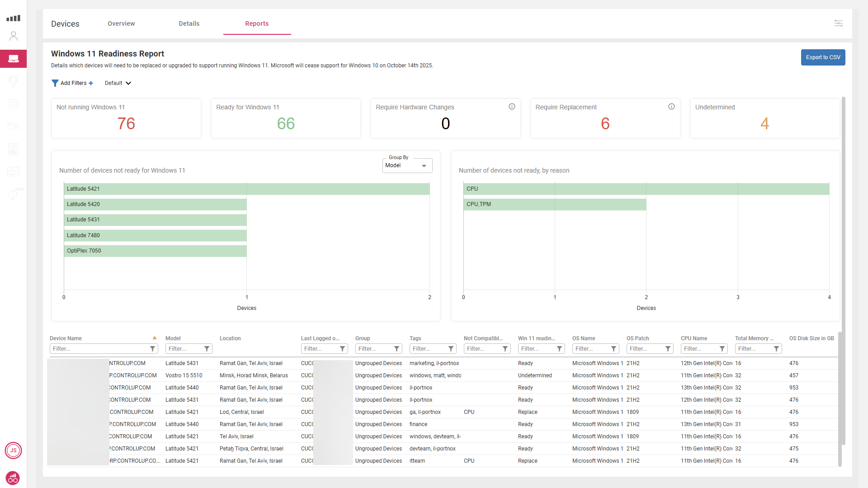This screenshot has height=488, width=868.
Task: Expand the Default view dropdown
Action: (118, 83)
